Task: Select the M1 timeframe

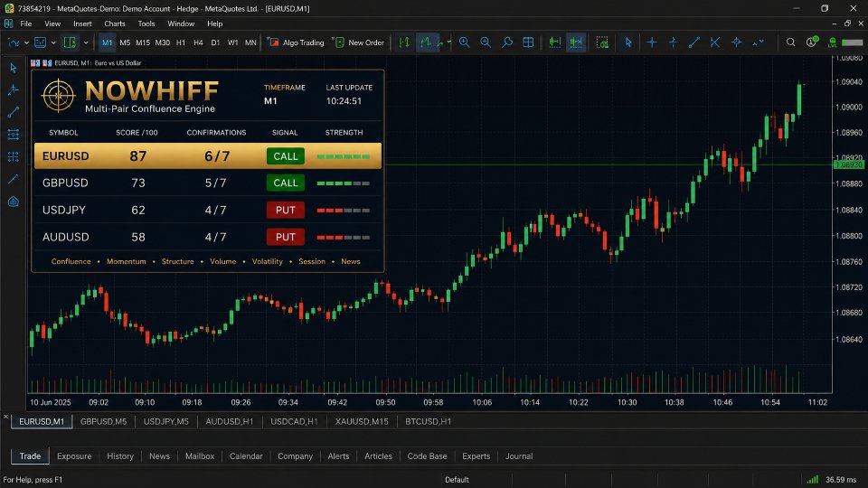Action: tap(107, 42)
